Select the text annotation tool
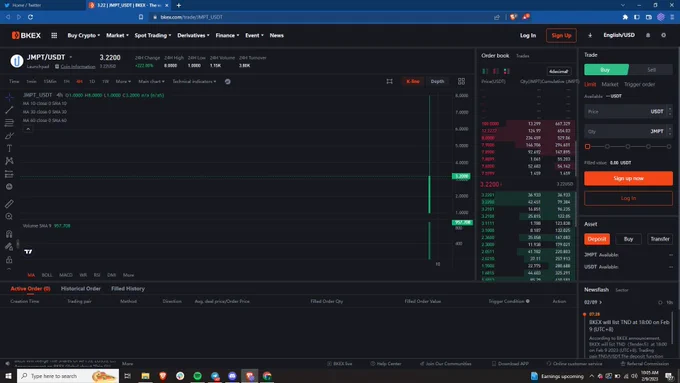 pos(9,148)
